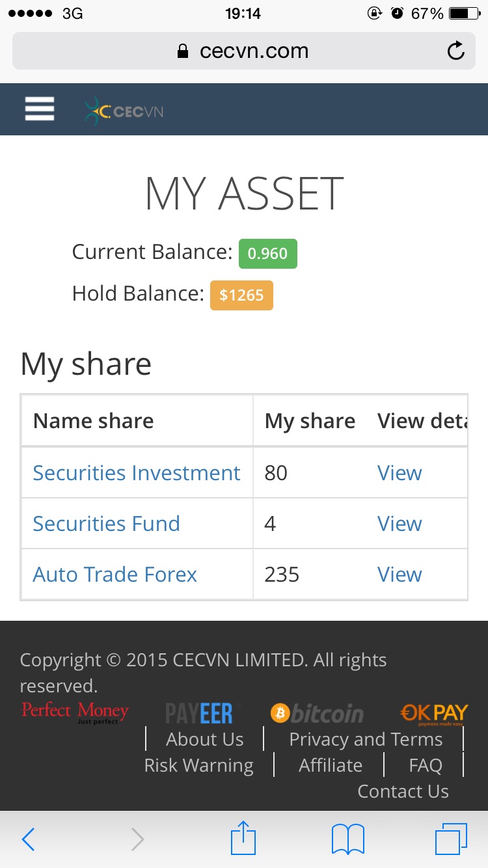Tap the Payeer payment logo
The width and height of the screenshot is (488, 868).
click(199, 714)
